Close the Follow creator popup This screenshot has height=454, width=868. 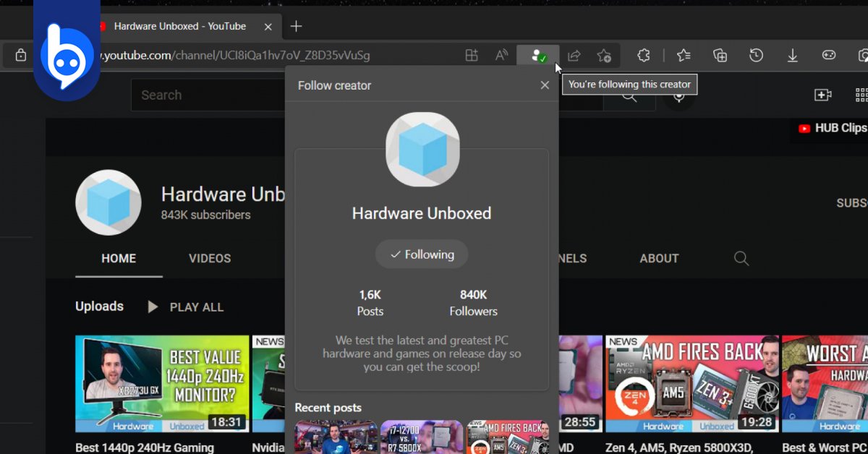click(545, 85)
